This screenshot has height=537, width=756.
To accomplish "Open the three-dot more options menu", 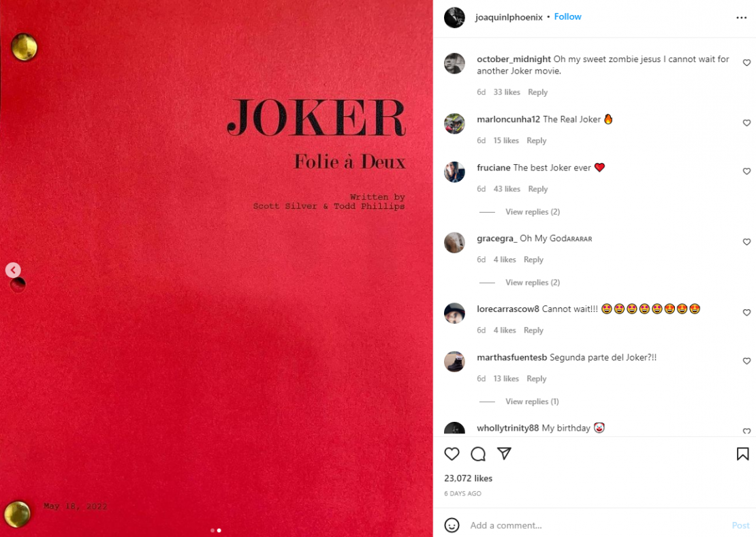I will (x=742, y=18).
